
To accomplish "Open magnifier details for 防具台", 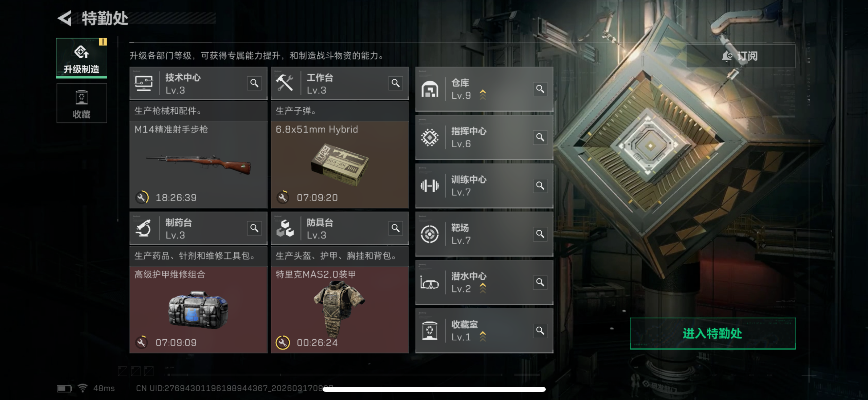I will click(396, 228).
